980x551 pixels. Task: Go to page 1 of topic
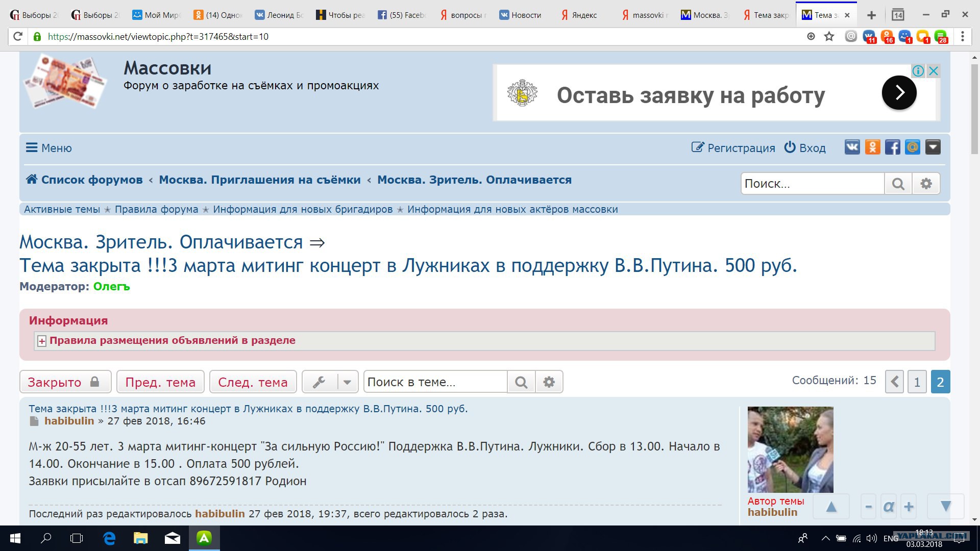pyautogui.click(x=917, y=382)
